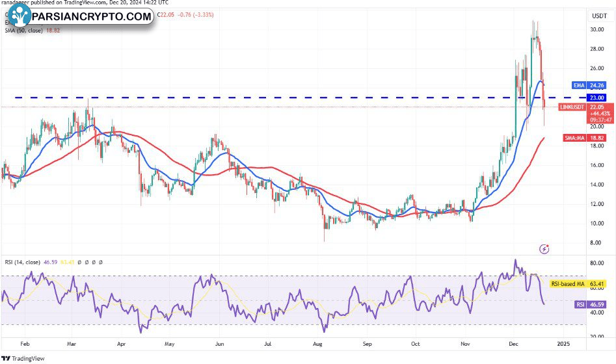Click the Jun label on time axis
Viewport: 616px width, 364px height.
(219, 344)
